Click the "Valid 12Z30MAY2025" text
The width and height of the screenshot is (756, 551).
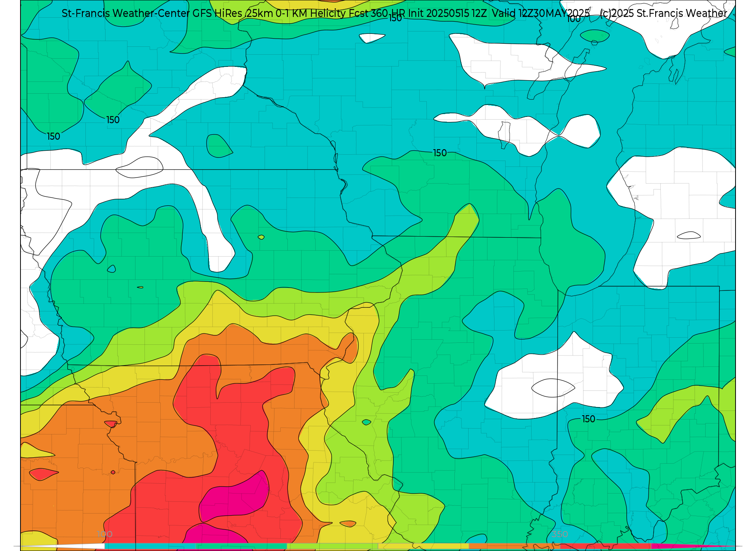[541, 13]
